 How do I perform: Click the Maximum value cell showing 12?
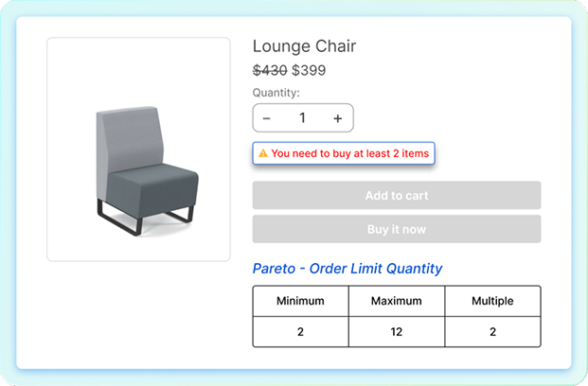pyautogui.click(x=397, y=331)
